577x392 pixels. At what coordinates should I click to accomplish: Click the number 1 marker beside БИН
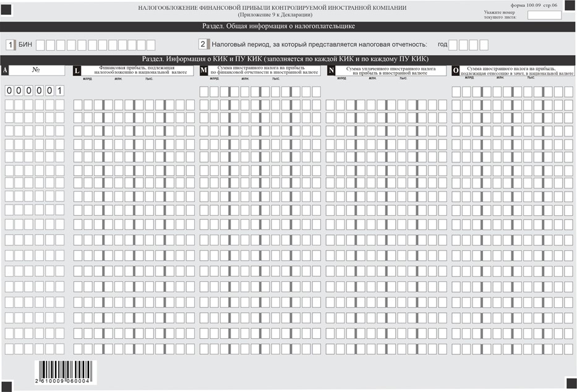(x=10, y=45)
